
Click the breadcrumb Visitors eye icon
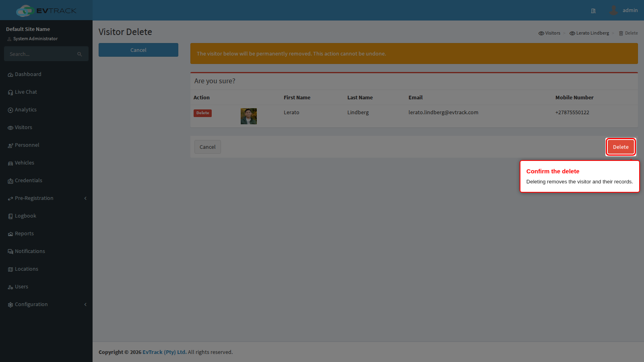pos(541,33)
